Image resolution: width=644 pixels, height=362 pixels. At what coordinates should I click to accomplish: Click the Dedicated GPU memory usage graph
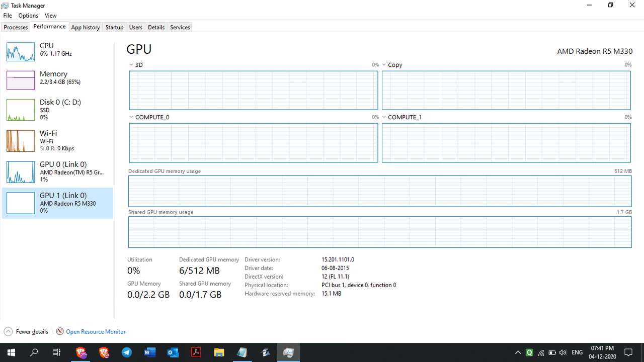380,191
